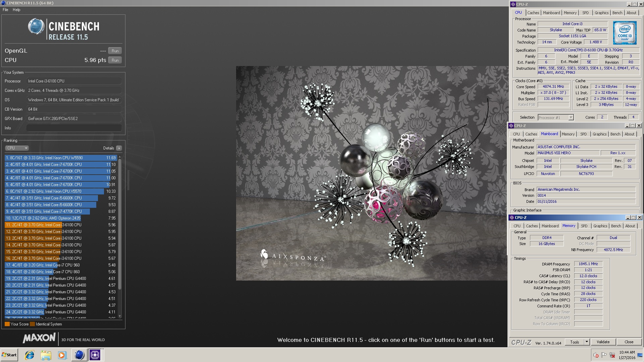Viewport: 644px width, 362px height.
Task: Click the Intel Core i3 logo in CPU-Z
Action: pos(625,33)
